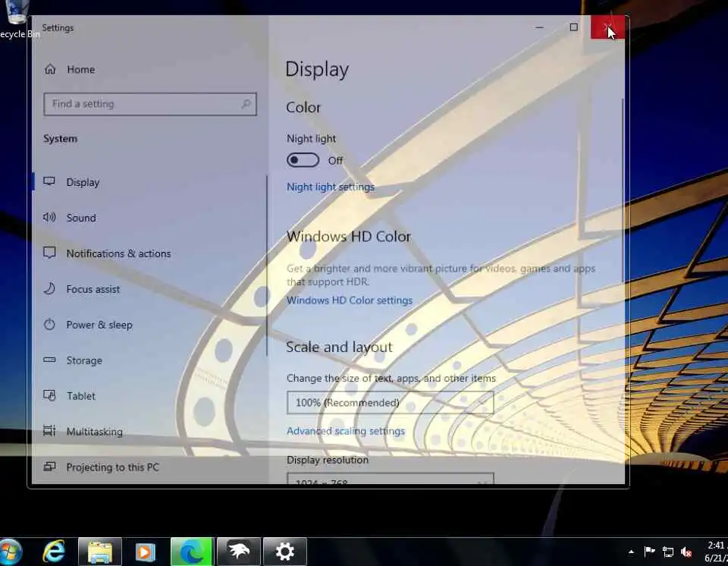728x566 pixels.
Task: Click the network tray icon
Action: click(668, 552)
